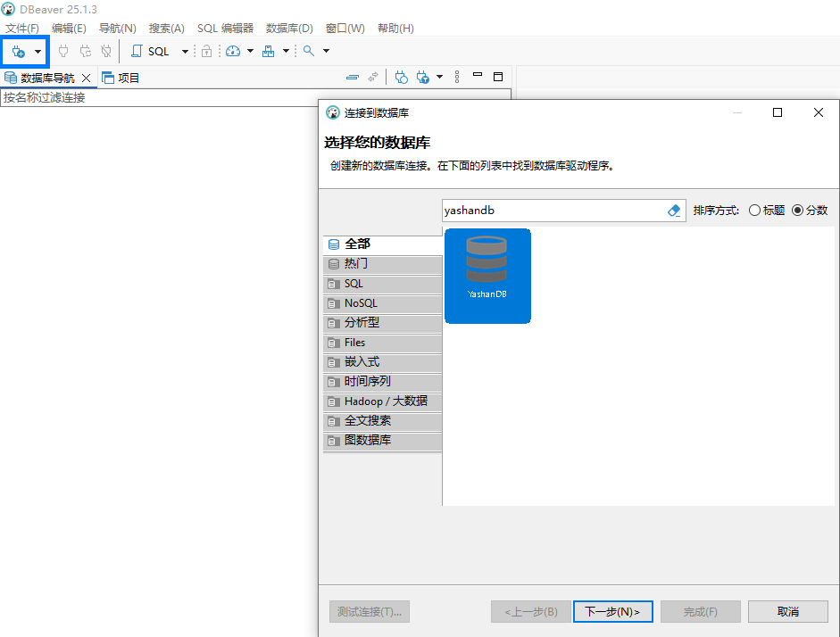Click the 取消 button
The height and width of the screenshot is (637, 840).
787,612
